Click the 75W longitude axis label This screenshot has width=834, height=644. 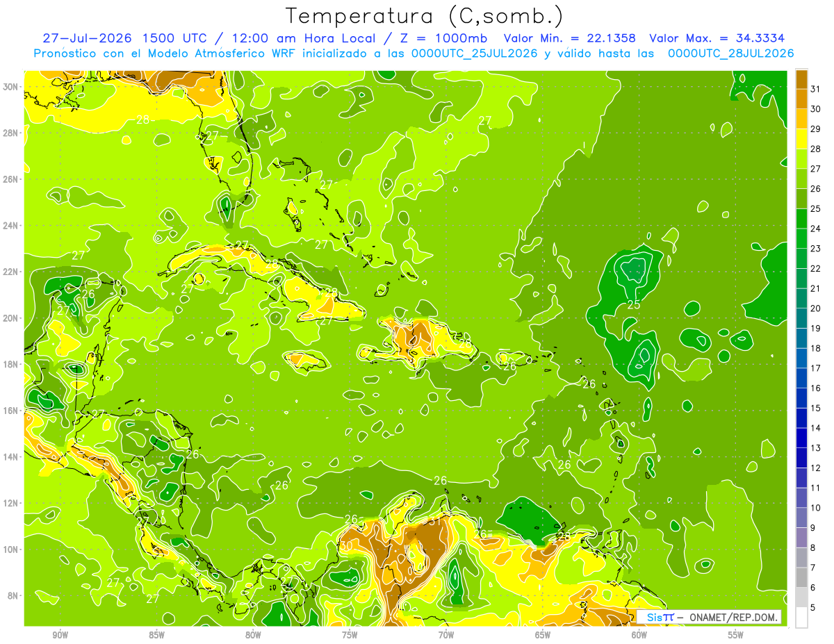(350, 635)
